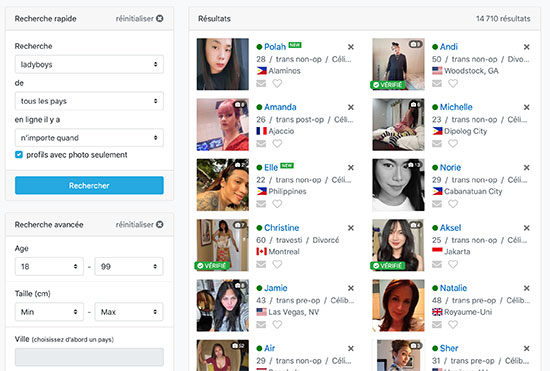Screen dimensions: 550x371
Task: Close Norie's result with X icon
Action: coord(526,168)
